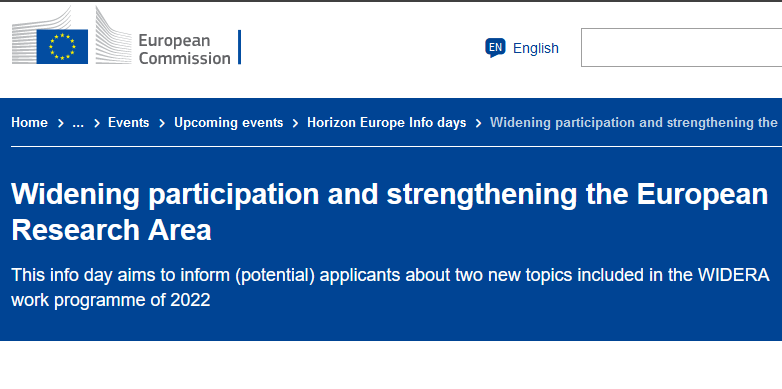Image resolution: width=782 pixels, height=389 pixels.
Task: Click the WIDERA info day description text
Action: 390,288
